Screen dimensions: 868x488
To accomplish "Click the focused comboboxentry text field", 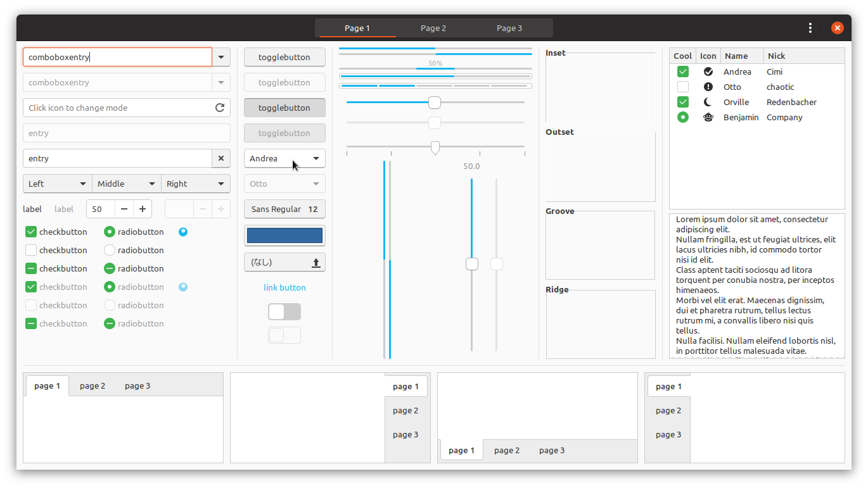I will [117, 57].
